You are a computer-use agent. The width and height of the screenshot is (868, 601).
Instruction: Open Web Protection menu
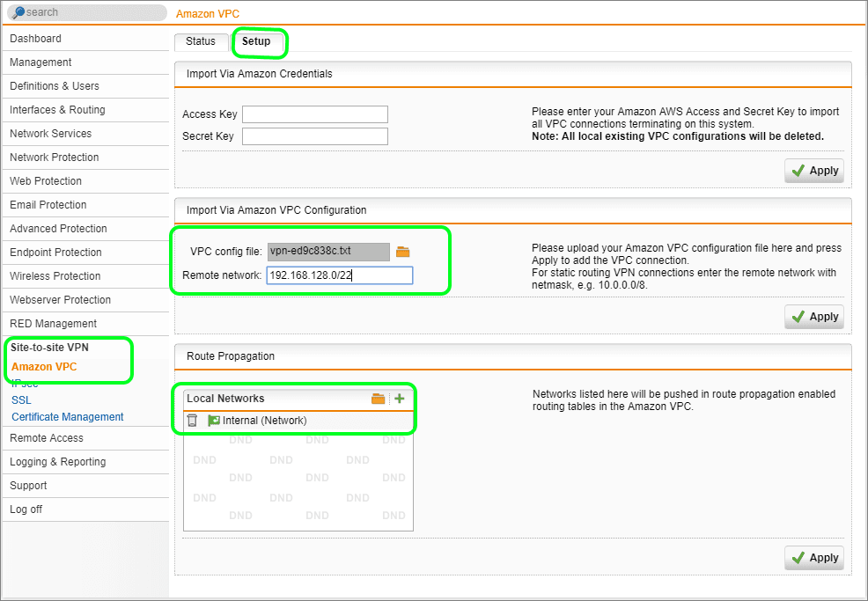point(85,181)
